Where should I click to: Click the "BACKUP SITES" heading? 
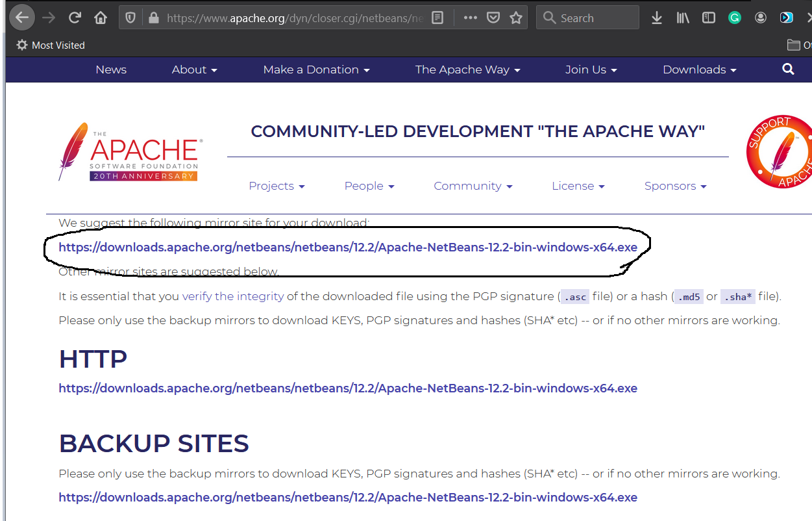click(154, 444)
